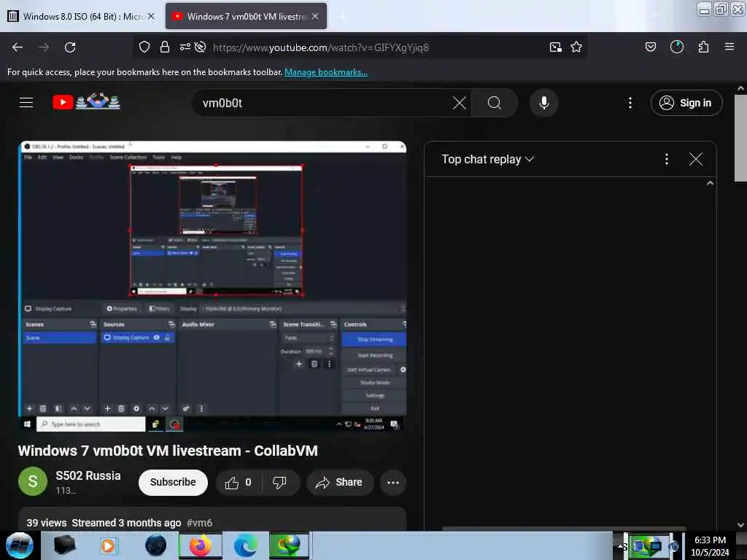Close the chat replay panel
This screenshot has height=560, width=747.
click(x=696, y=159)
